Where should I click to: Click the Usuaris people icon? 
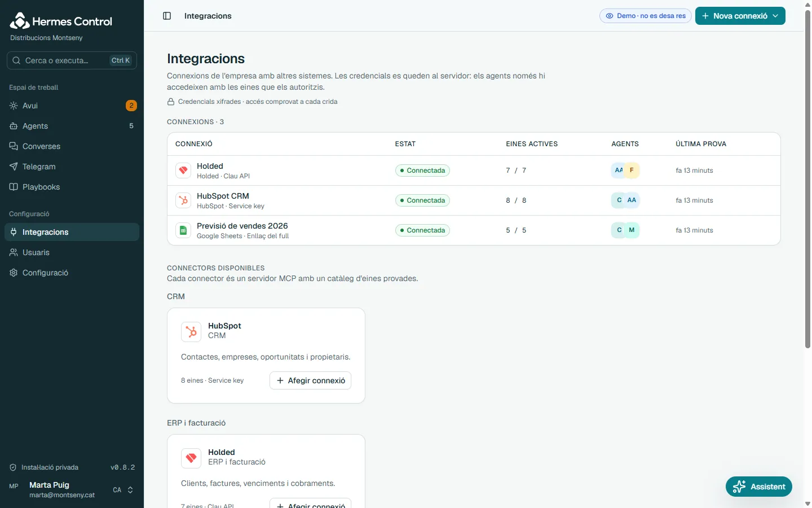coord(14,252)
